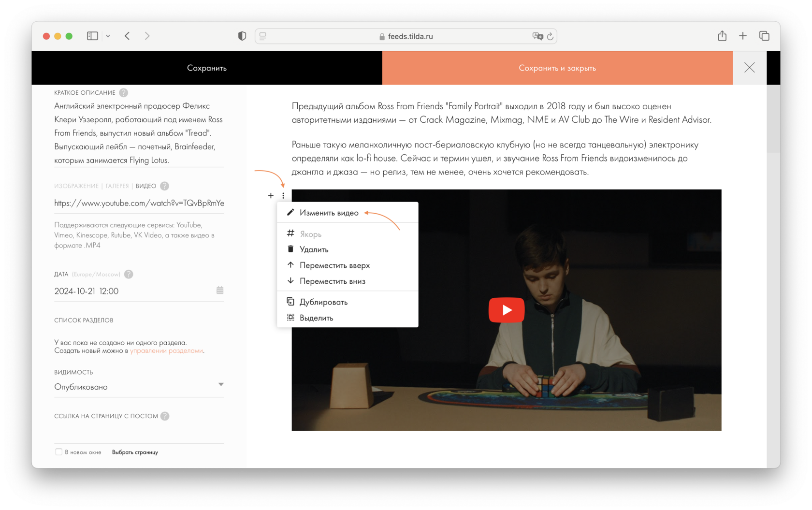Screen dimensions: 812x510
Task: Open help icon next to Дата
Action: [129, 274]
